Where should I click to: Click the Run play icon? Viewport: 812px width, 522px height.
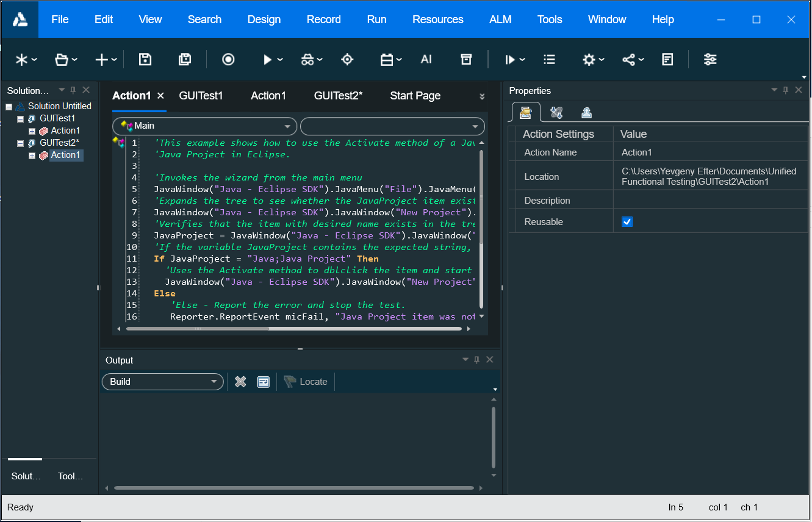click(267, 59)
